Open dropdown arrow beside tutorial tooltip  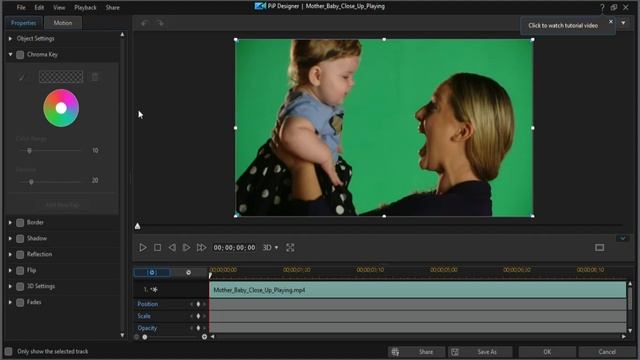point(623,23)
